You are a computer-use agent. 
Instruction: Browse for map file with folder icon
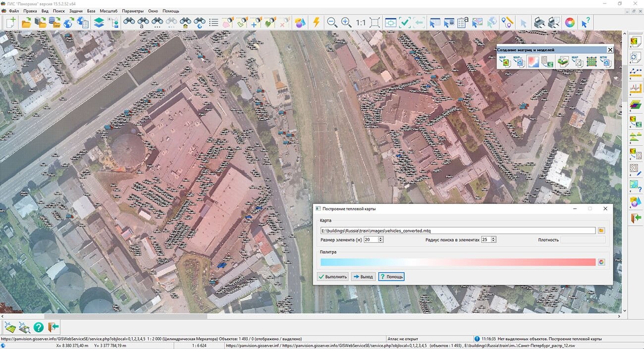pyautogui.click(x=601, y=231)
